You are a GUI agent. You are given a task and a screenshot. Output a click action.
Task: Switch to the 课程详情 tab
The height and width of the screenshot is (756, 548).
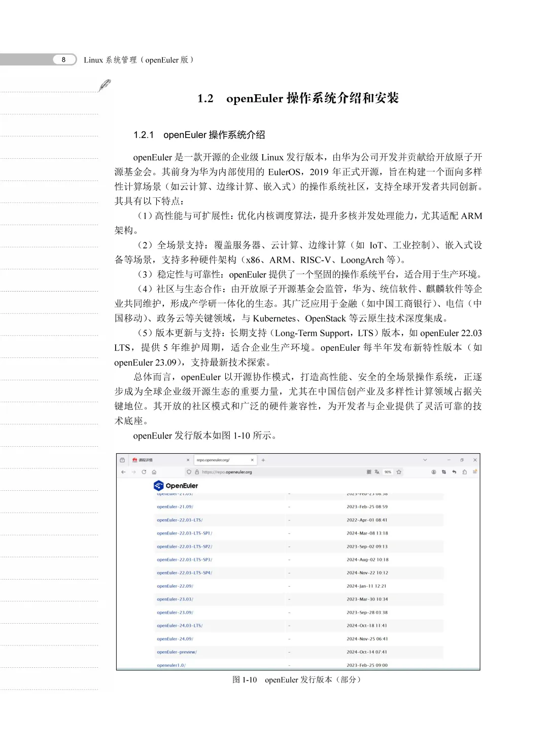click(160, 460)
